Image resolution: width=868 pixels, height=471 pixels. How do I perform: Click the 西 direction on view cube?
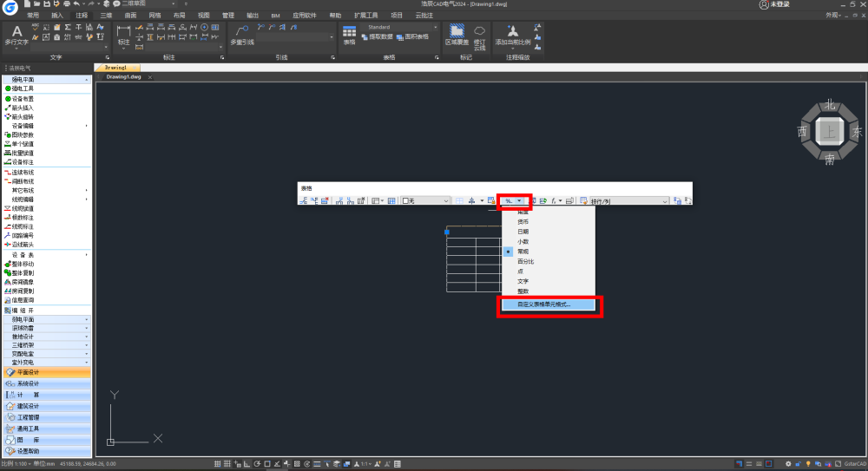[802, 132]
